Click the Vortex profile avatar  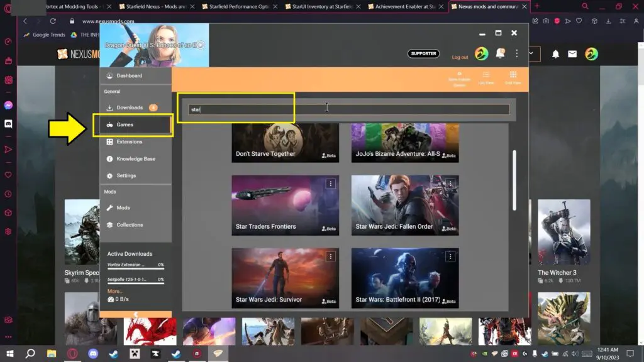(x=481, y=53)
